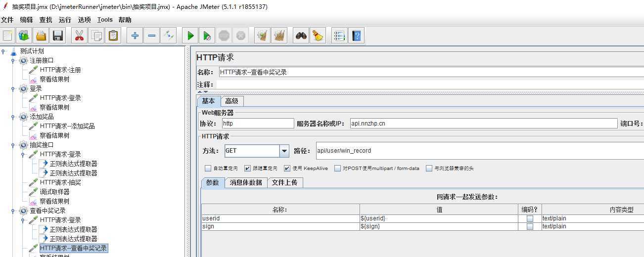
Task: Enable 自动重定向 checkbox
Action: tap(208, 168)
